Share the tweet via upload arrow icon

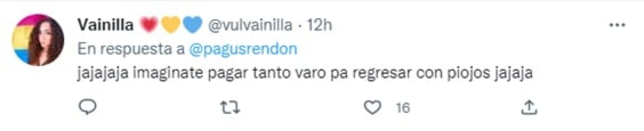point(529,107)
